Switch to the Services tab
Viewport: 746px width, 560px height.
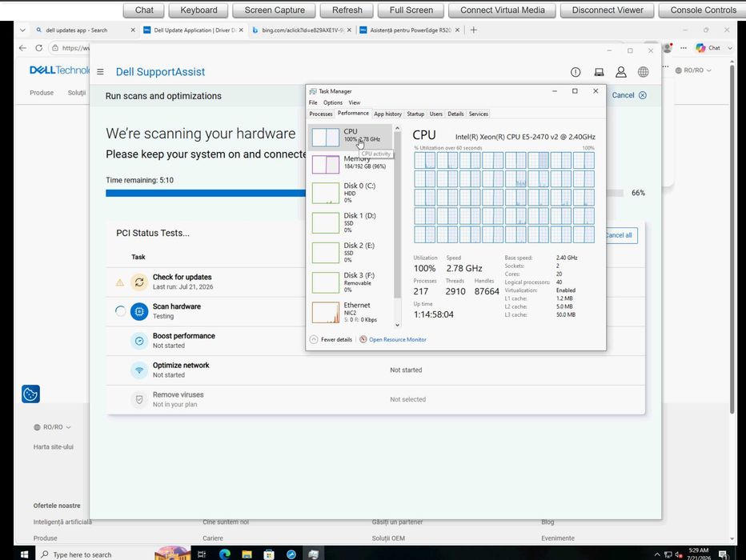[478, 114]
